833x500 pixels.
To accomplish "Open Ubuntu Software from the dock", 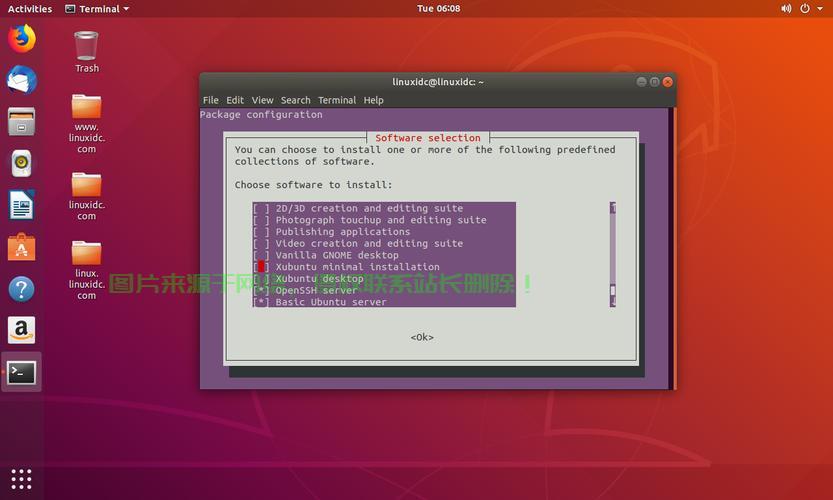I will point(21,247).
